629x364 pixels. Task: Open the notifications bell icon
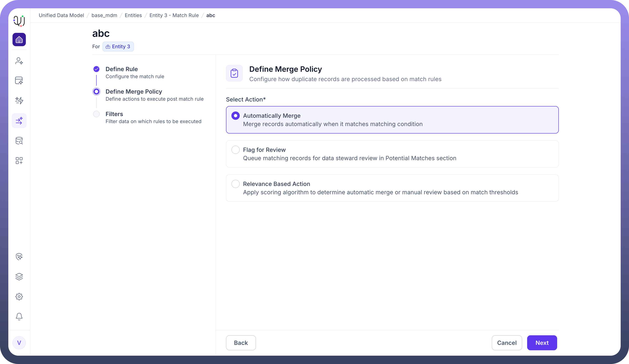click(x=19, y=316)
